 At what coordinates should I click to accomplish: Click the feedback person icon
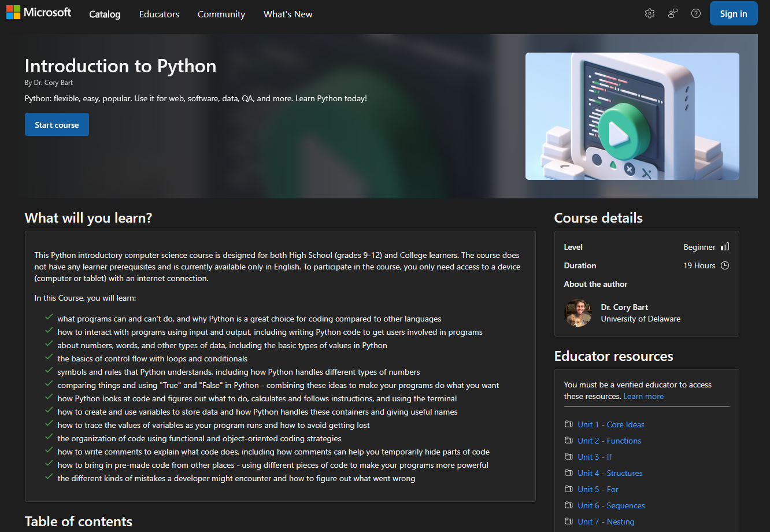tap(673, 14)
